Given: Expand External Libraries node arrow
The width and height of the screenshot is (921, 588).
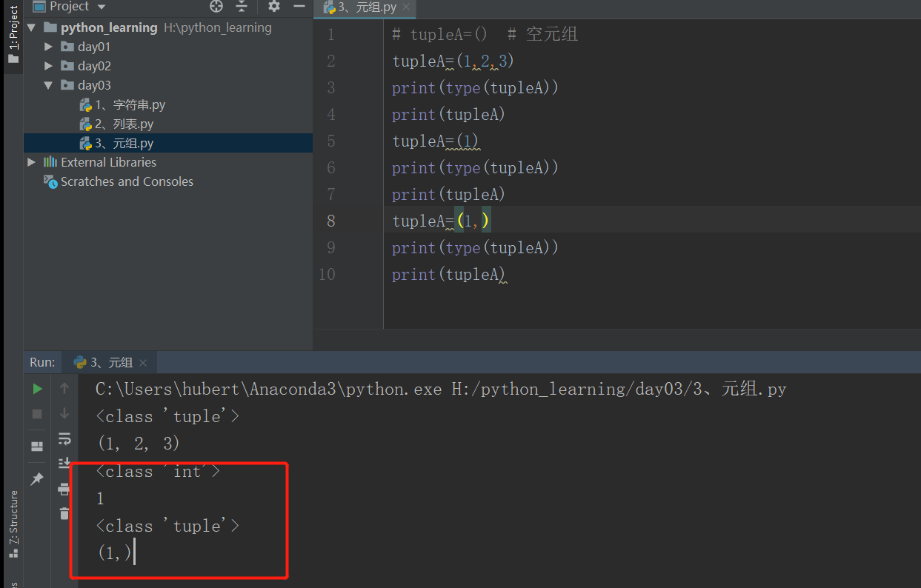Looking at the screenshot, I should point(31,162).
